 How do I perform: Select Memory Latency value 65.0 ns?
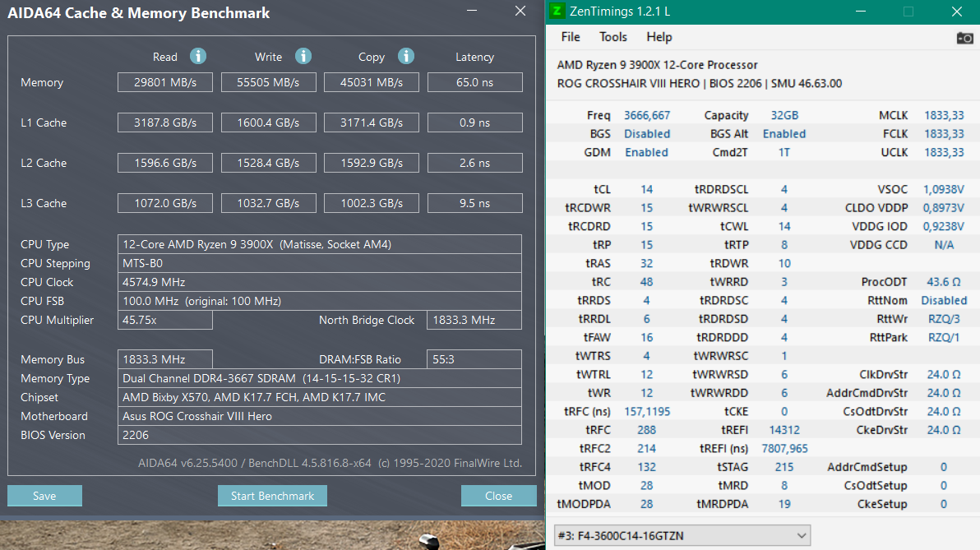(475, 82)
